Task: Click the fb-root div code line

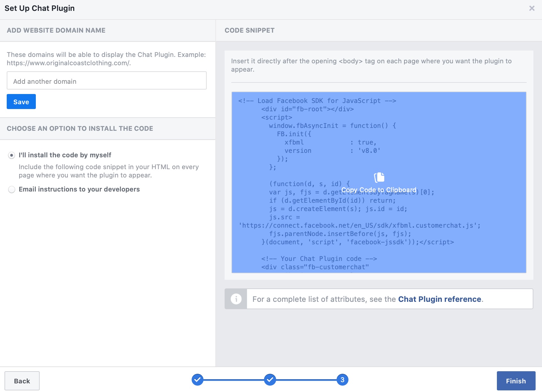Action: [x=307, y=109]
